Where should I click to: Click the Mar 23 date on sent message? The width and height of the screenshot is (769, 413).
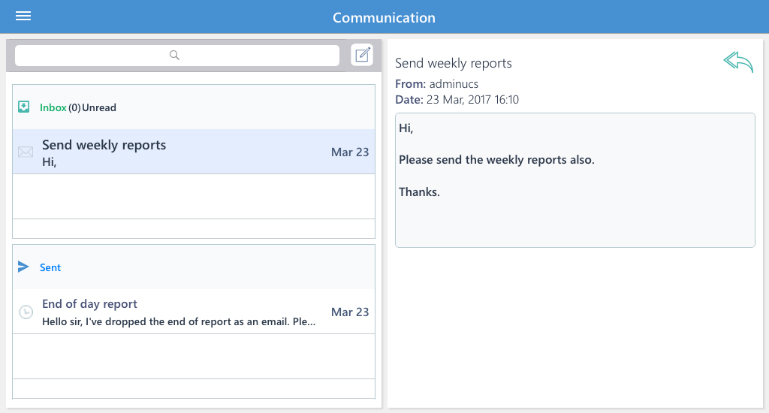(350, 312)
